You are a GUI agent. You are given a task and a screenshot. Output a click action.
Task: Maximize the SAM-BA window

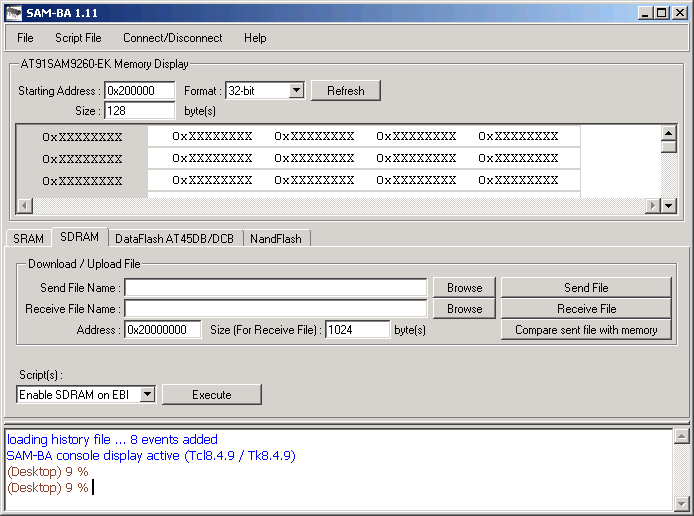661,13
